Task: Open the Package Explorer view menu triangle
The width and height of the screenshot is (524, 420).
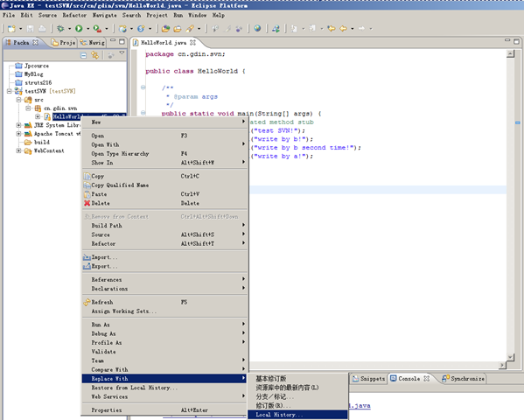Action: click(x=122, y=53)
